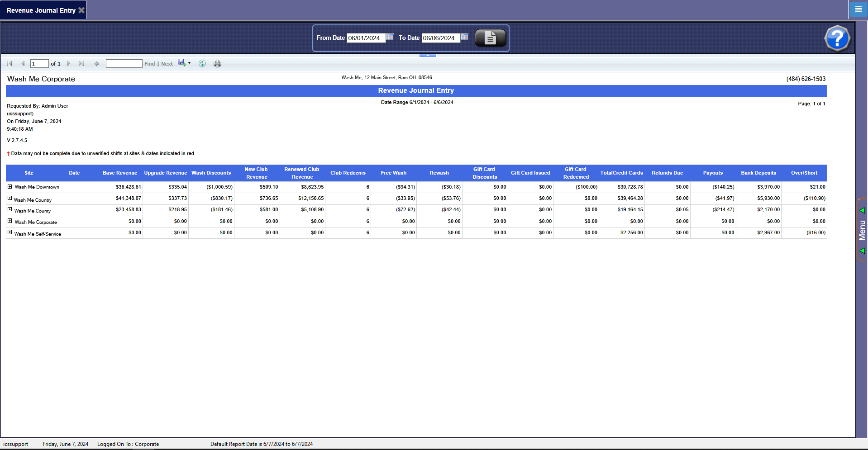The width and height of the screenshot is (868, 450).
Task: Click the Next link in the report toolbar
Action: tap(167, 64)
